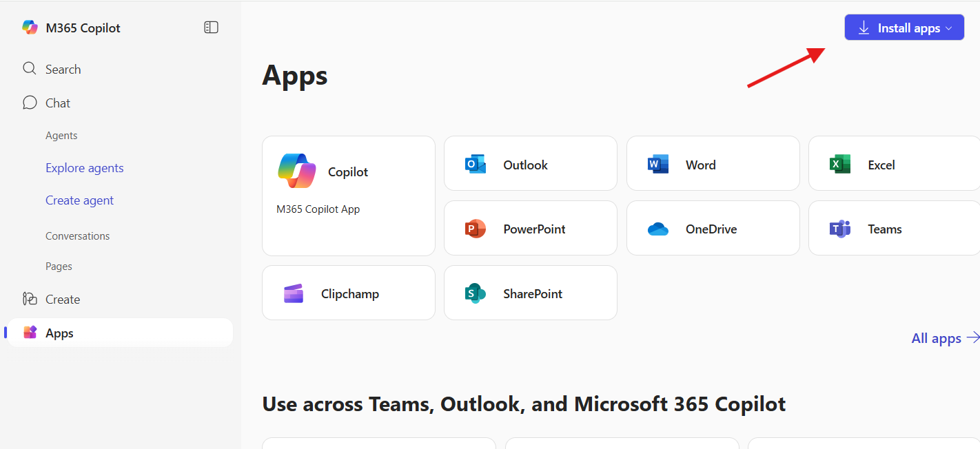
Task: Click the M365 Copilot logo icon
Action: tap(30, 28)
